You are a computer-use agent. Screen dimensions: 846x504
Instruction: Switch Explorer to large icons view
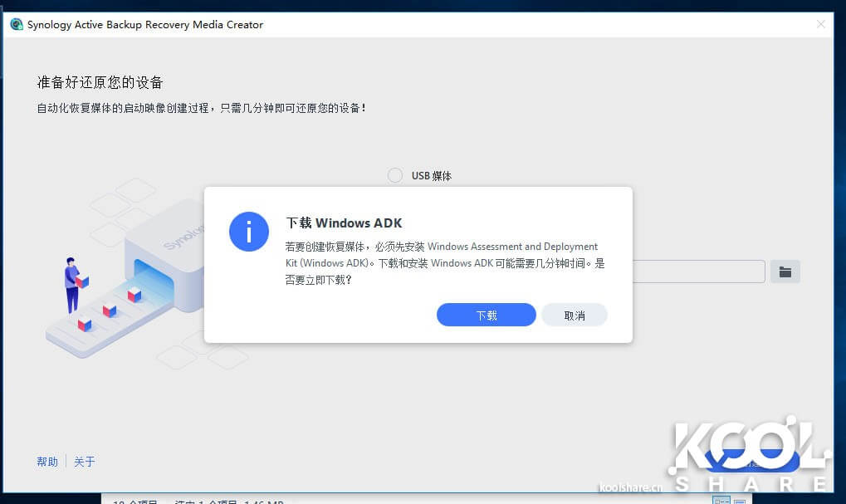coord(740,501)
